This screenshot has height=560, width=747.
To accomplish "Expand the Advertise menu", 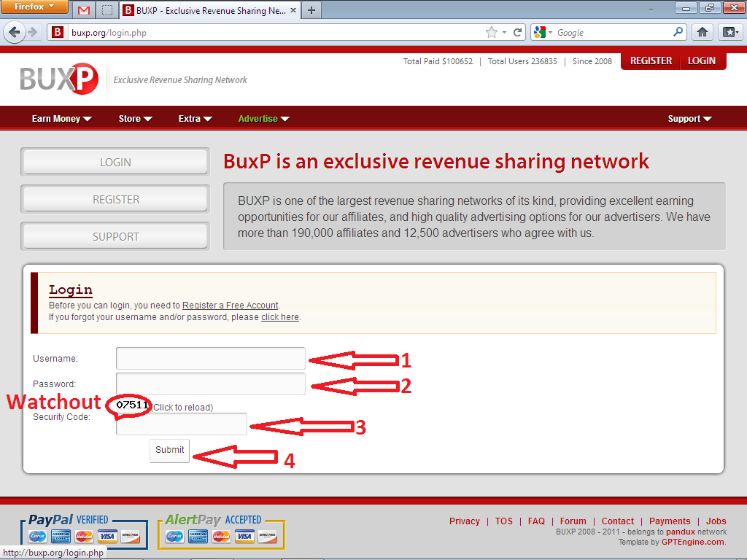I will coord(263,119).
